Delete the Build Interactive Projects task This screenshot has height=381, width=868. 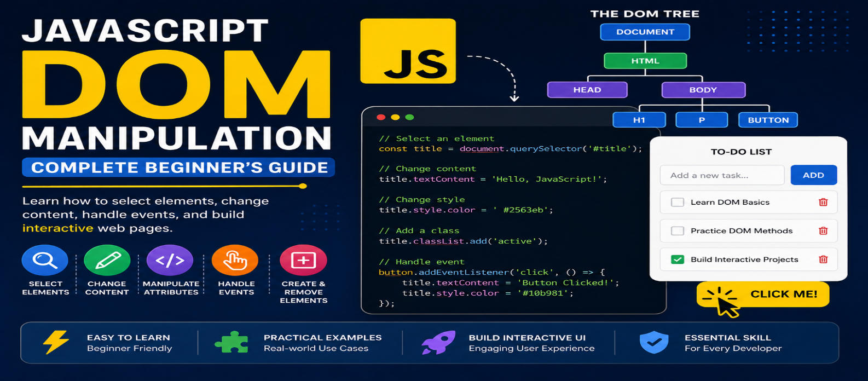coord(823,259)
